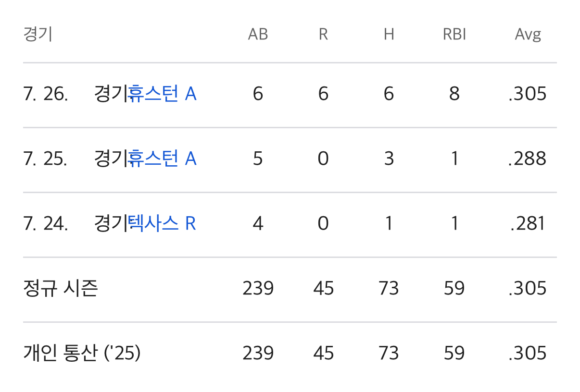Select the 7. 25. game date
Image resolution: width=580 pixels, height=392 pixels.
[x=45, y=159]
